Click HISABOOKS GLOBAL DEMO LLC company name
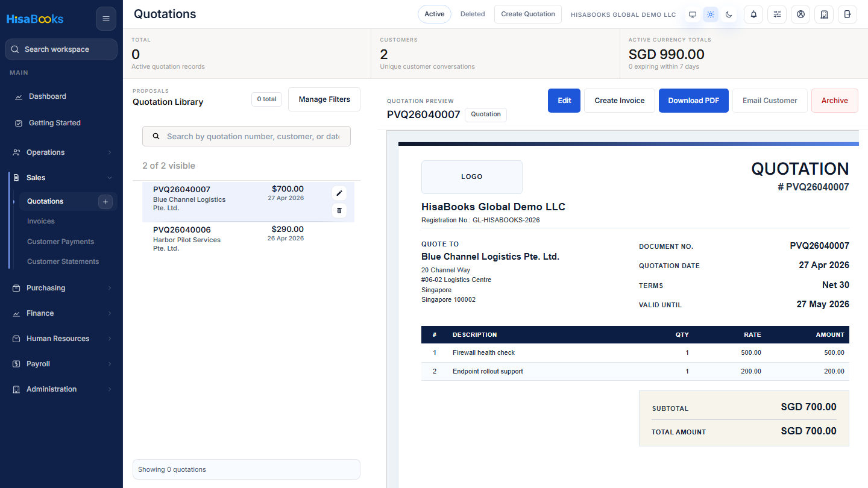Image resolution: width=868 pixels, height=488 pixels. pos(623,14)
